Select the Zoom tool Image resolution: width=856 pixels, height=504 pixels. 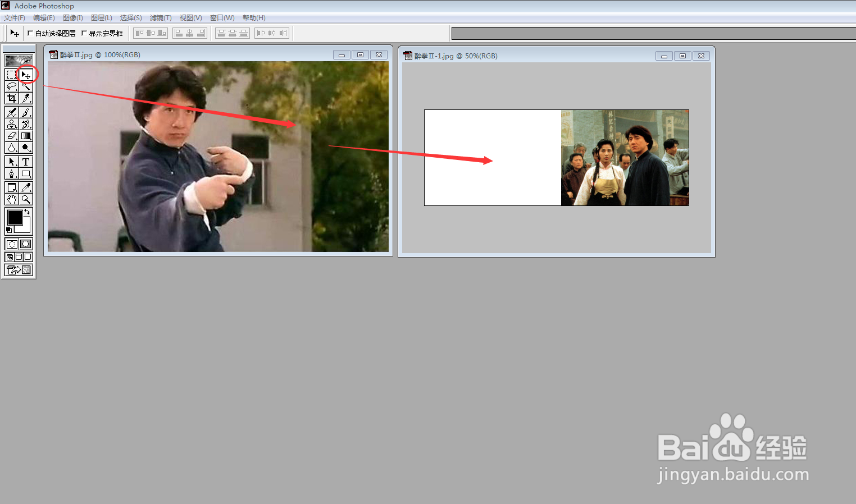tap(26, 199)
